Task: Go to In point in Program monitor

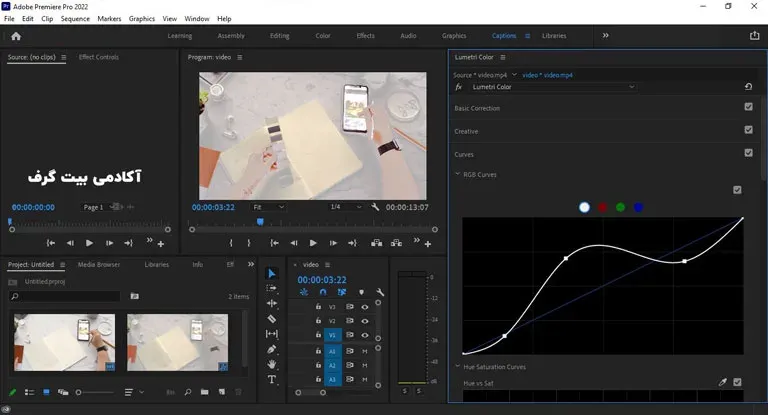Action: coord(274,243)
